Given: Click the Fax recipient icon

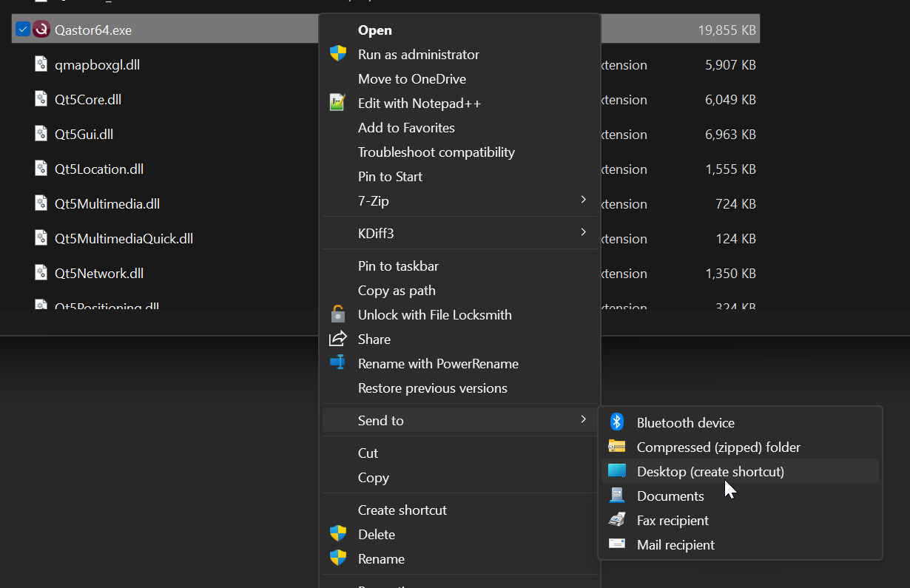Looking at the screenshot, I should coord(617,520).
